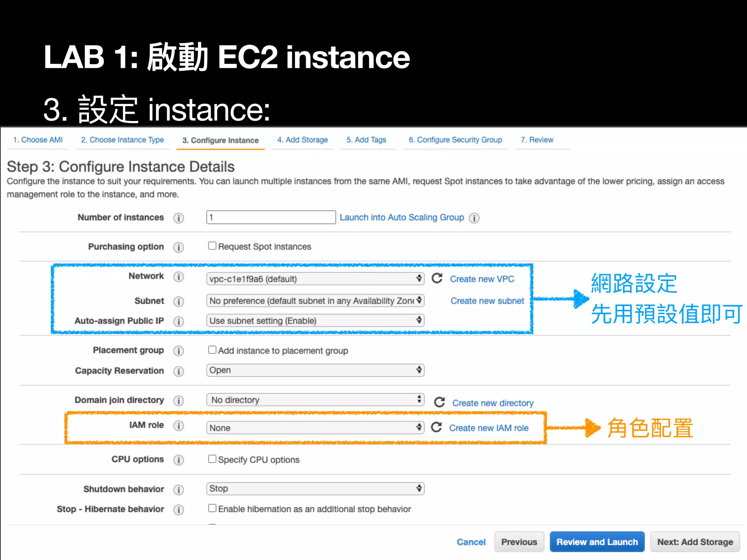Go to 1. Choose AMI step
This screenshot has width=747, height=560.
point(38,140)
